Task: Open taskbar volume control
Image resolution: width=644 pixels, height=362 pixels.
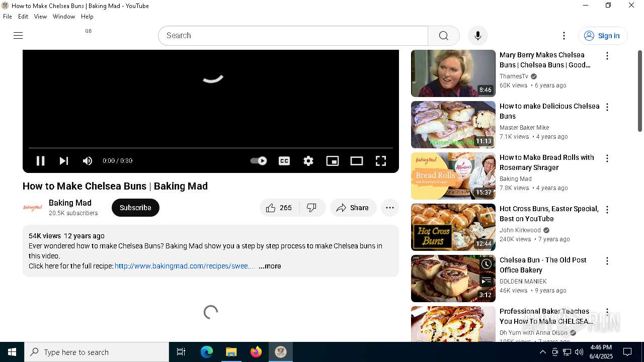Action: [x=579, y=352]
